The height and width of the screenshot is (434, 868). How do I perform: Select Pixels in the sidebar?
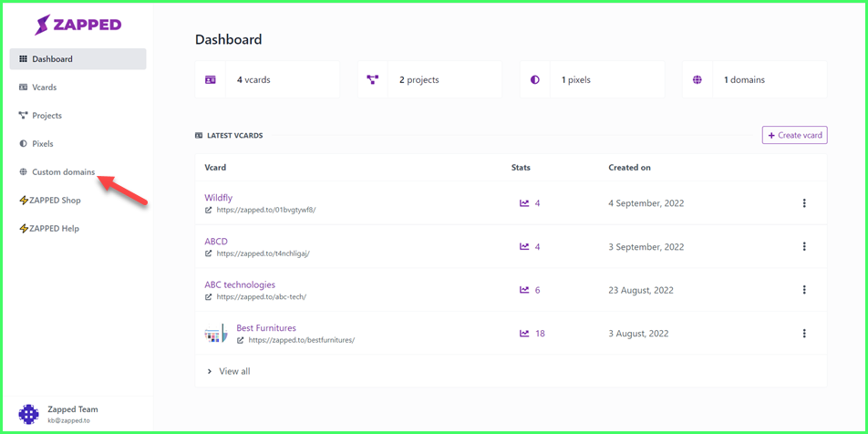tap(43, 143)
